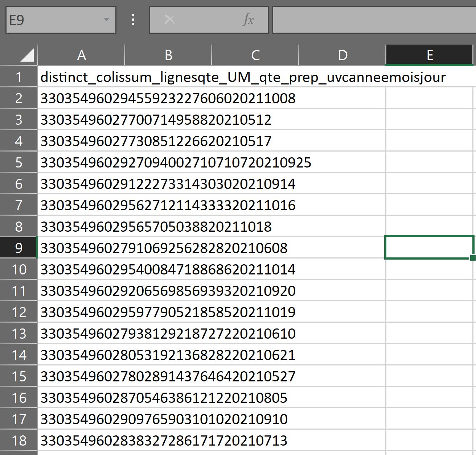The image size is (476, 455).
Task: Select row header 1
Action: [x=19, y=77]
